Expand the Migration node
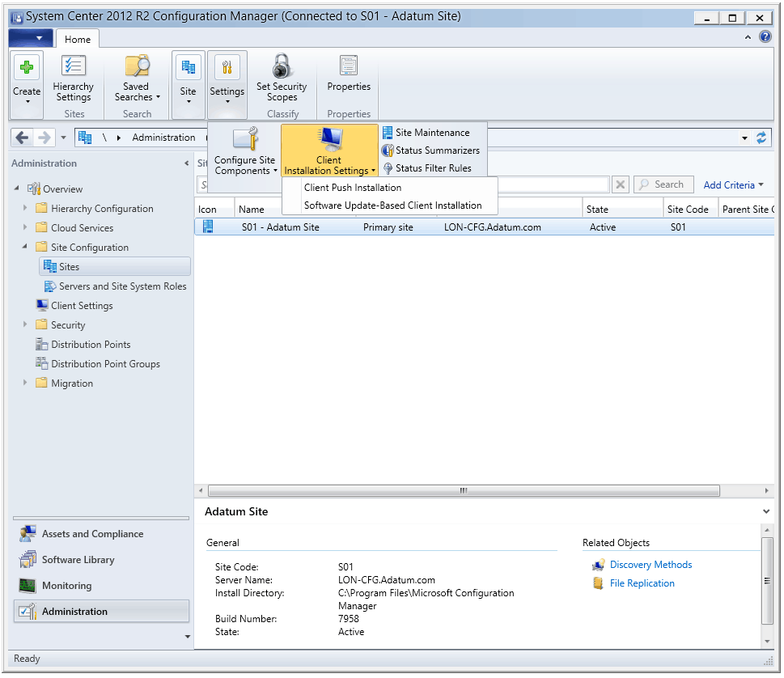Image resolution: width=784 pixels, height=678 pixels. click(x=25, y=383)
